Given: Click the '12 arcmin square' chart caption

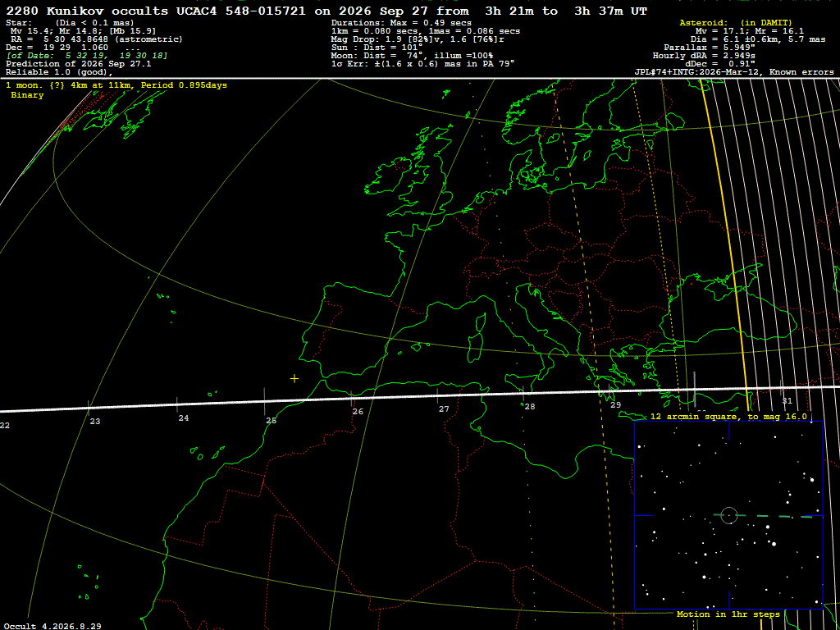Looking at the screenshot, I should (x=728, y=416).
